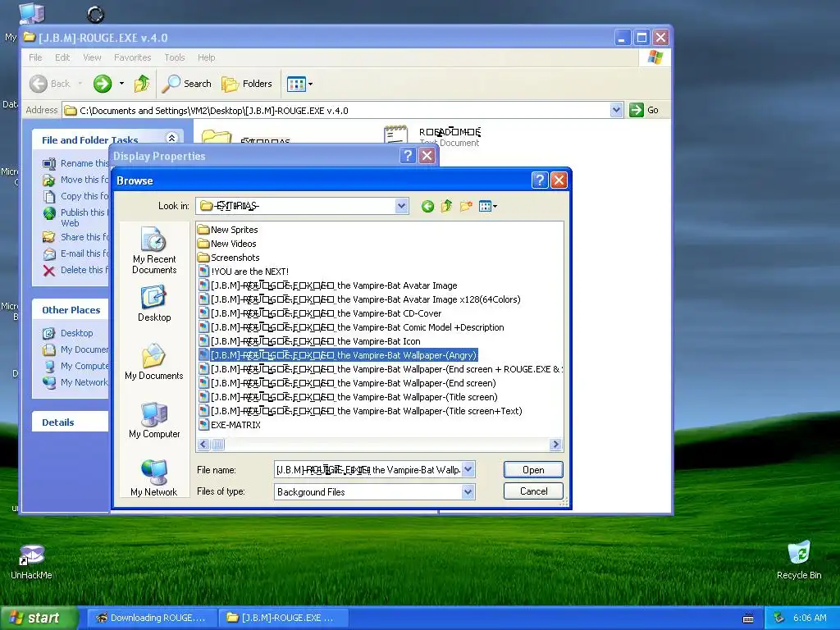The height and width of the screenshot is (630, 840).
Task: Select the Screenshots folder
Action: [229, 257]
